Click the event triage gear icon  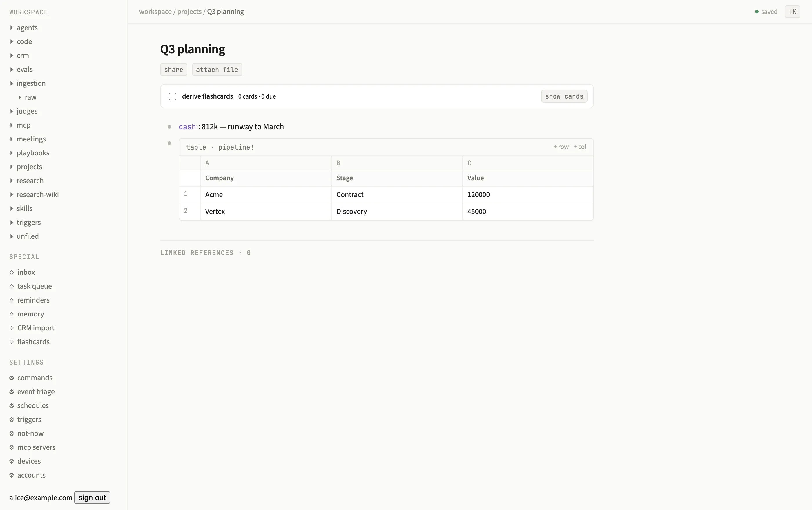(12, 392)
